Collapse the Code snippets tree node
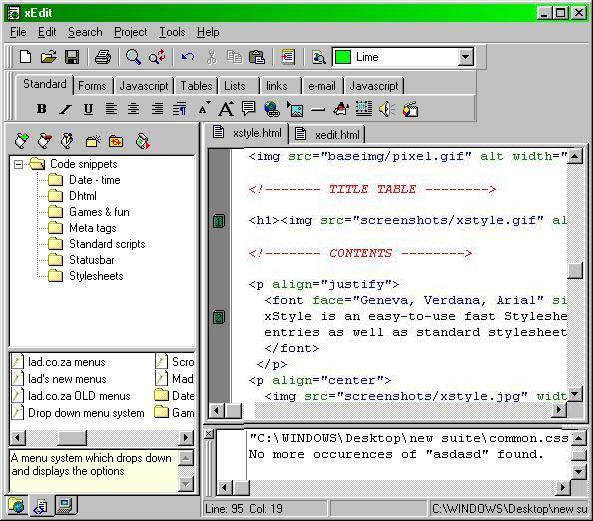Screen dimensions: 593x521 coord(18,164)
